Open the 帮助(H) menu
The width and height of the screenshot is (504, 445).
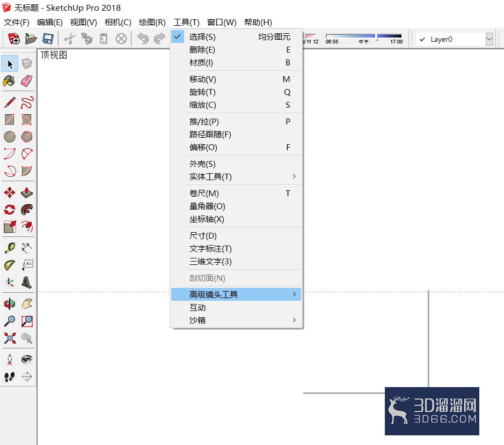coord(258,22)
